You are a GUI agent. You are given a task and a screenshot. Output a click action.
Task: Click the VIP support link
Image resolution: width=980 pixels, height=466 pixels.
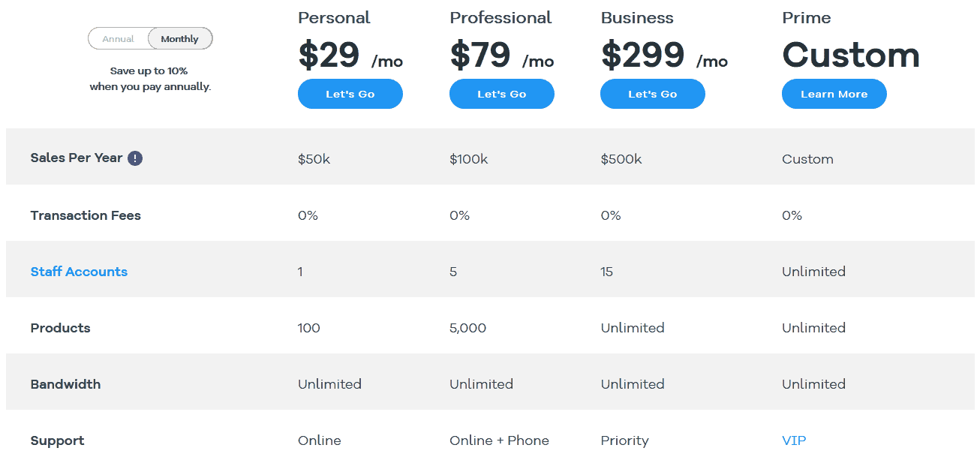(x=794, y=440)
